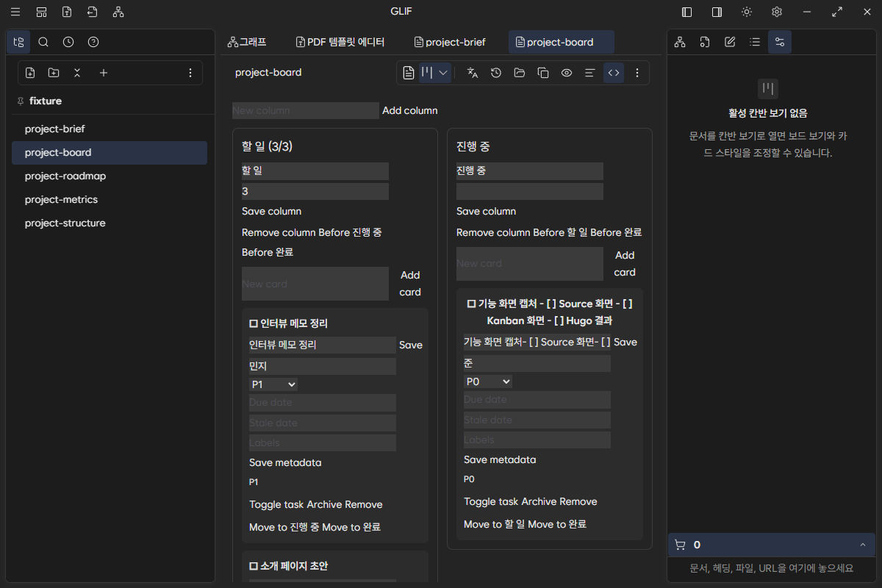Viewport: 882px width, 588px height.
Task: Open the edit note icon in right sidebar
Action: pyautogui.click(x=730, y=42)
